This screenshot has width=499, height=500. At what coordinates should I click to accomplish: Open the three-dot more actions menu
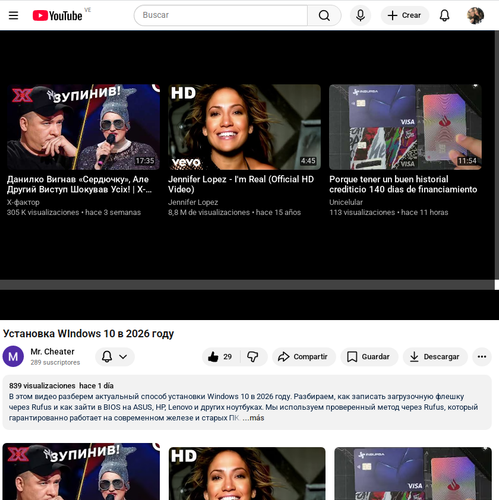[482, 357]
